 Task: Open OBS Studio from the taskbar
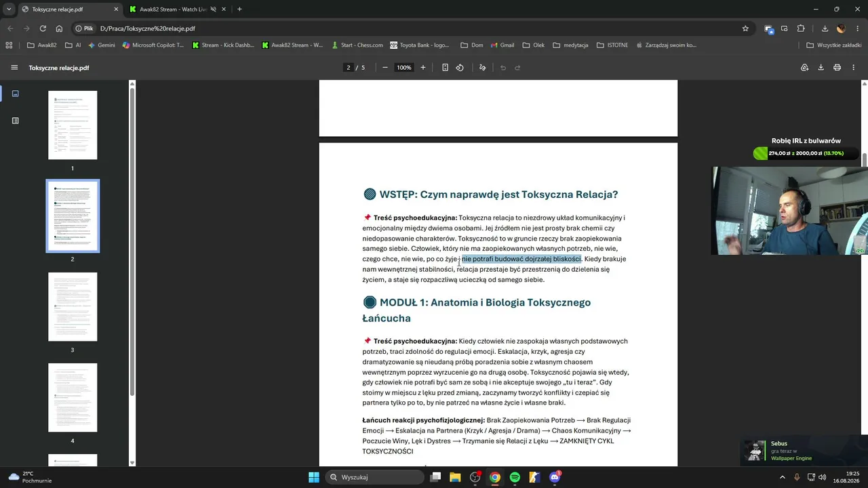tap(475, 477)
